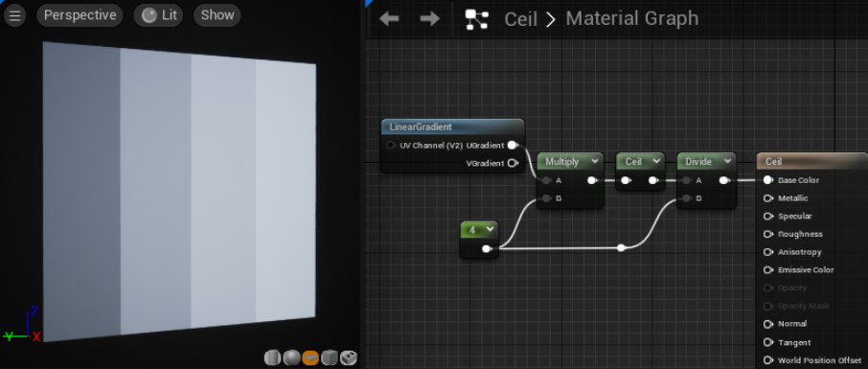Open the Lit view mode menu
Viewport: 868px width, 369px height.
pos(159,15)
